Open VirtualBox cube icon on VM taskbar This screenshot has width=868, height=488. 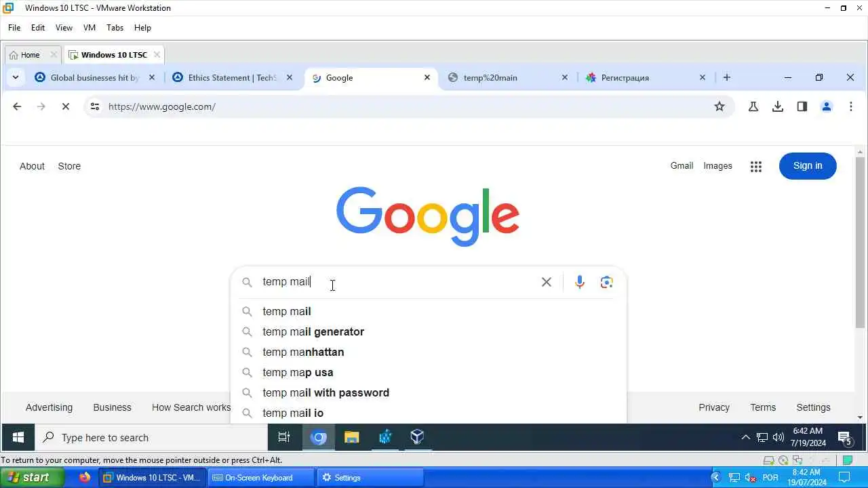[417, 438]
